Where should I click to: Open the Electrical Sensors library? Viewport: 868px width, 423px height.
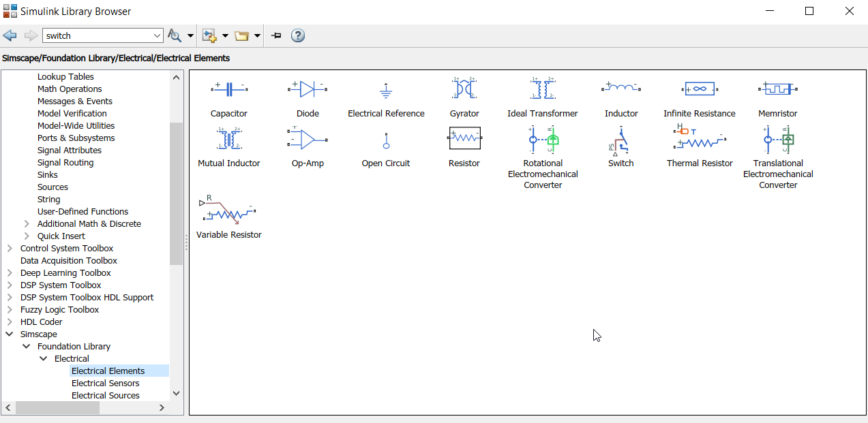pyautogui.click(x=106, y=383)
